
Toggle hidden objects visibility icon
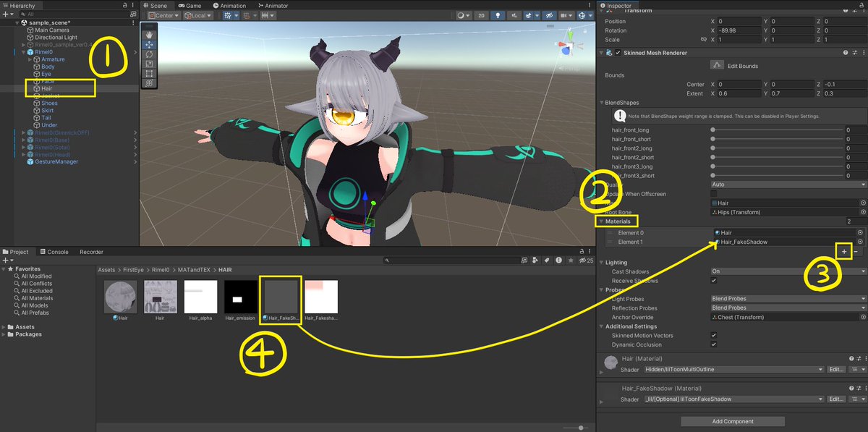pos(548,15)
